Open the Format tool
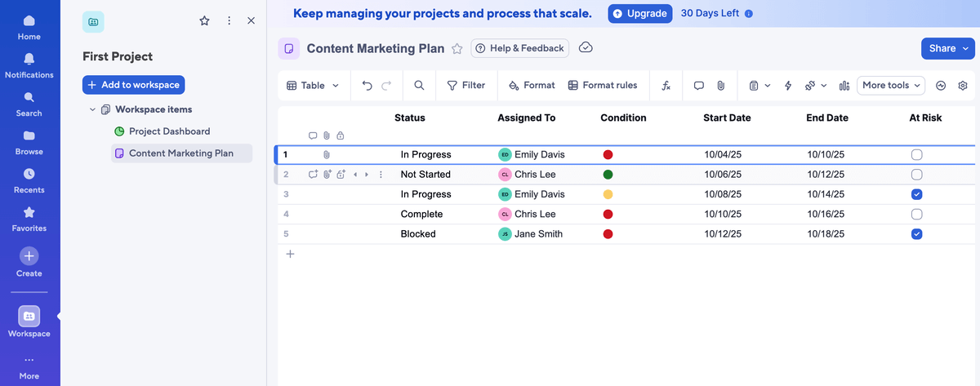The height and width of the screenshot is (386, 980). point(532,85)
